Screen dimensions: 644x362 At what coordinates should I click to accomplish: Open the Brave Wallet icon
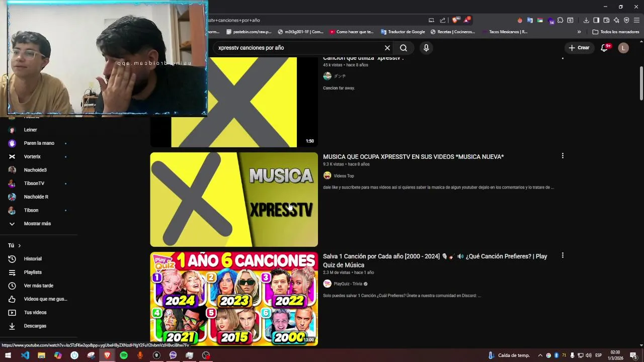coord(606,20)
